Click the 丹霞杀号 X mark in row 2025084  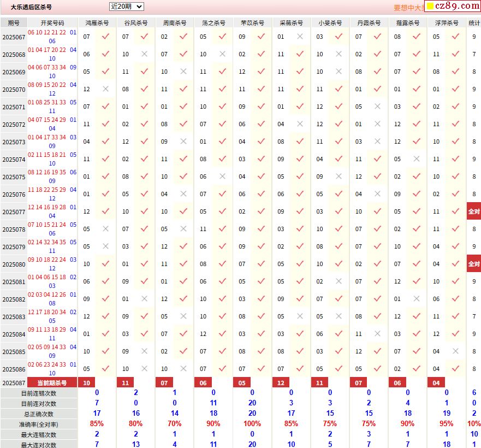pyautogui.click(x=378, y=334)
